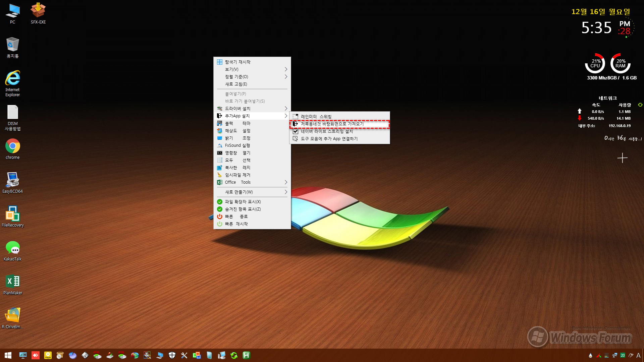Viewport: 644px width, 362px height.
Task: Open the R-DriveImage desktop icon
Action: pyautogui.click(x=12, y=318)
